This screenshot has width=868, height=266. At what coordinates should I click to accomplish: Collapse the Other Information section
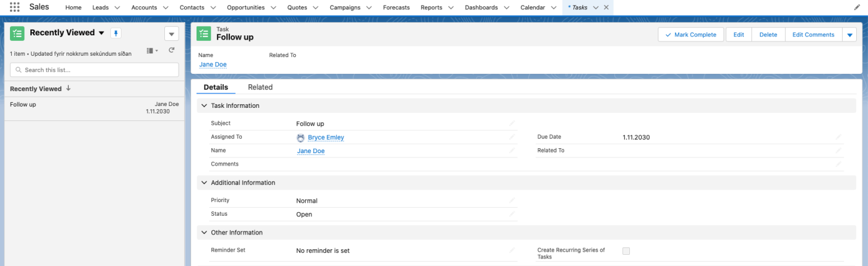tap(204, 233)
